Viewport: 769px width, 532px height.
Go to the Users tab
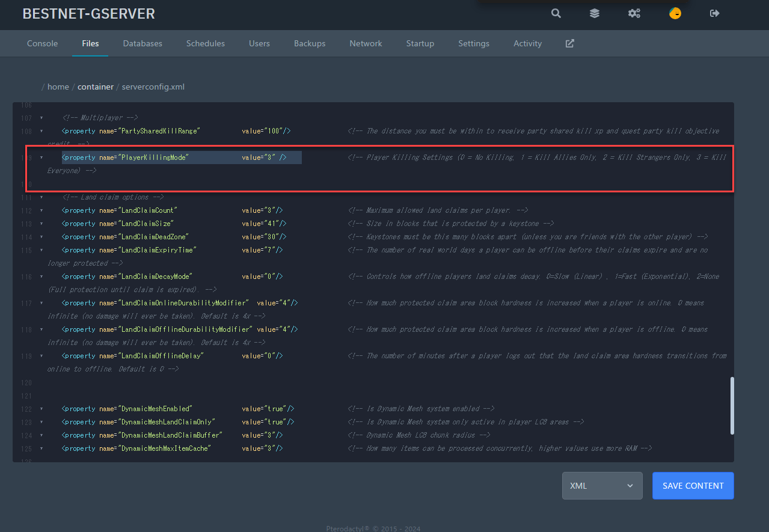pyautogui.click(x=259, y=43)
